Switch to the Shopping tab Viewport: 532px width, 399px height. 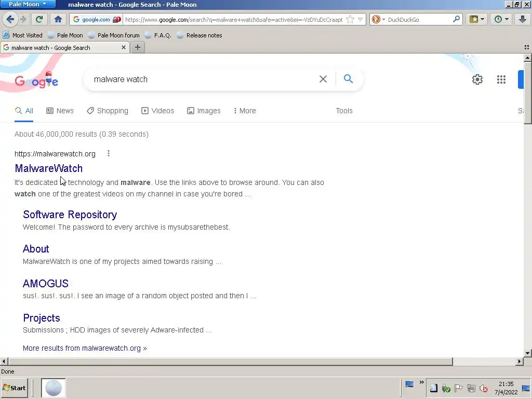click(108, 111)
